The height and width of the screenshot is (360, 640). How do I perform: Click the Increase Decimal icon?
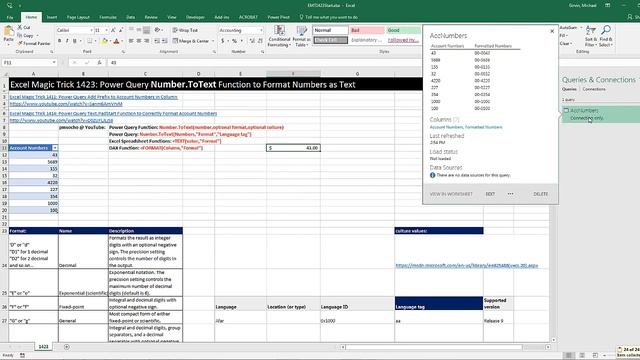tap(252, 41)
